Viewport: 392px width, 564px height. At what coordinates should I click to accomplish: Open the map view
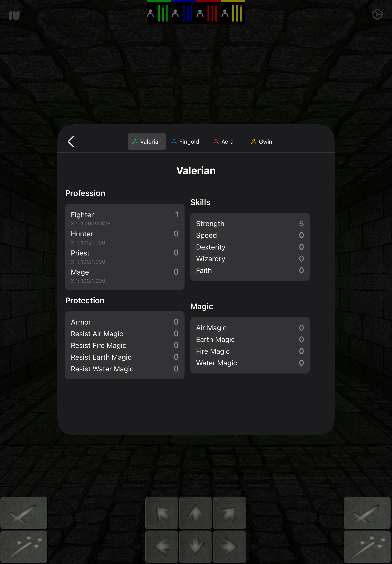14,15
